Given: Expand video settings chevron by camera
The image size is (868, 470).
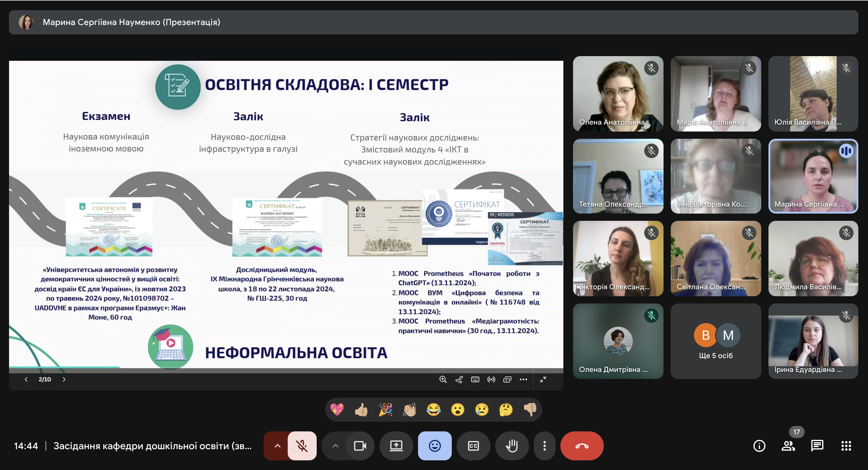Looking at the screenshot, I should (x=335, y=446).
